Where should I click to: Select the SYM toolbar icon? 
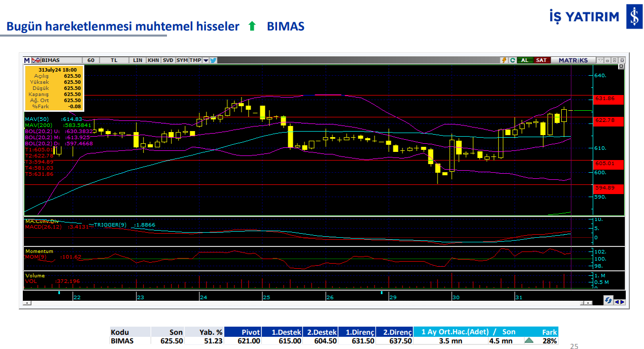(x=182, y=60)
